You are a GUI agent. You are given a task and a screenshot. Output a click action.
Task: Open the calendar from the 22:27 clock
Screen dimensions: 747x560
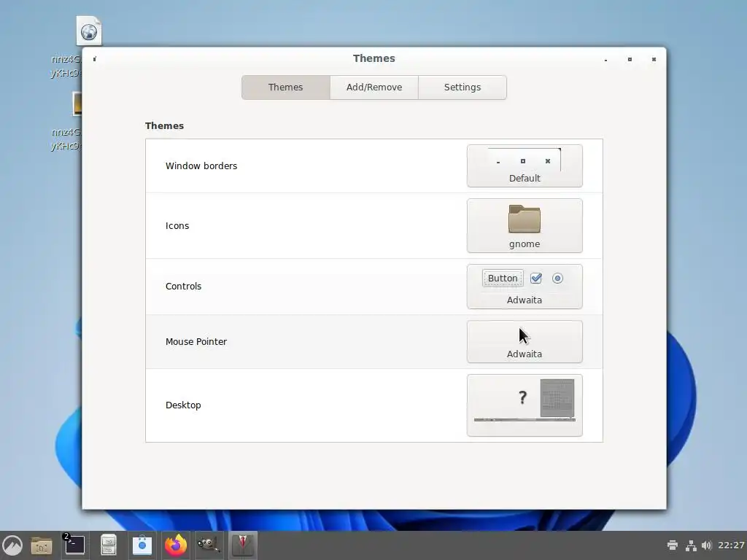731,545
